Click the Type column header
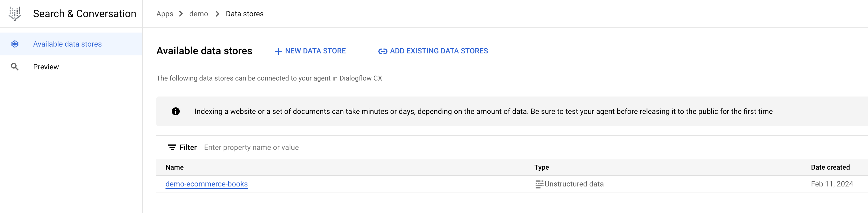This screenshot has height=213, width=868. pos(542,168)
